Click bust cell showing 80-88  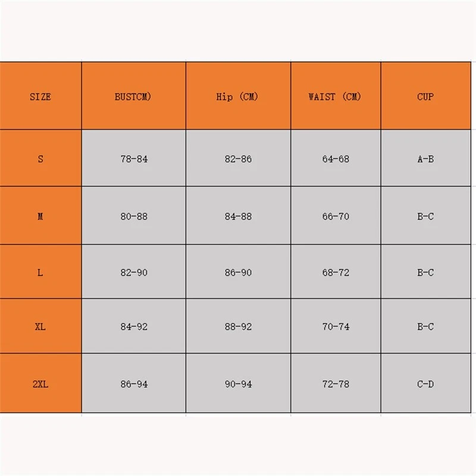click(x=133, y=216)
